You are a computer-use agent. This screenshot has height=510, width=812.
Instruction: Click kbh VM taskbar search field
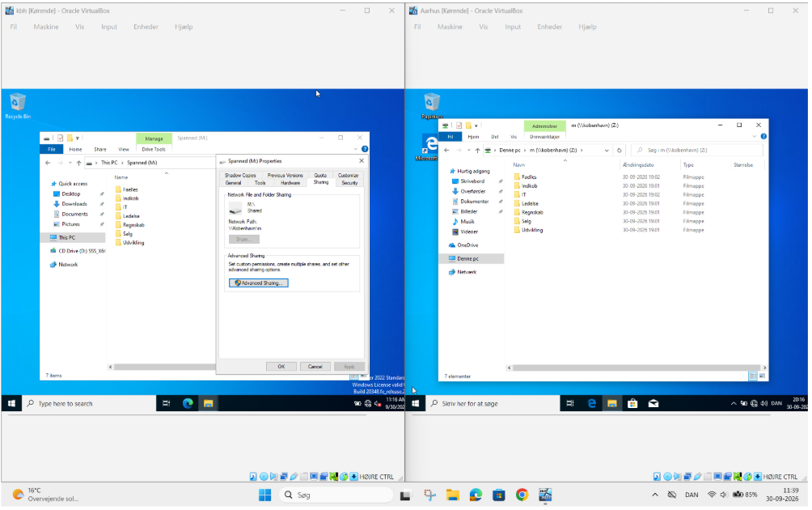(88, 403)
